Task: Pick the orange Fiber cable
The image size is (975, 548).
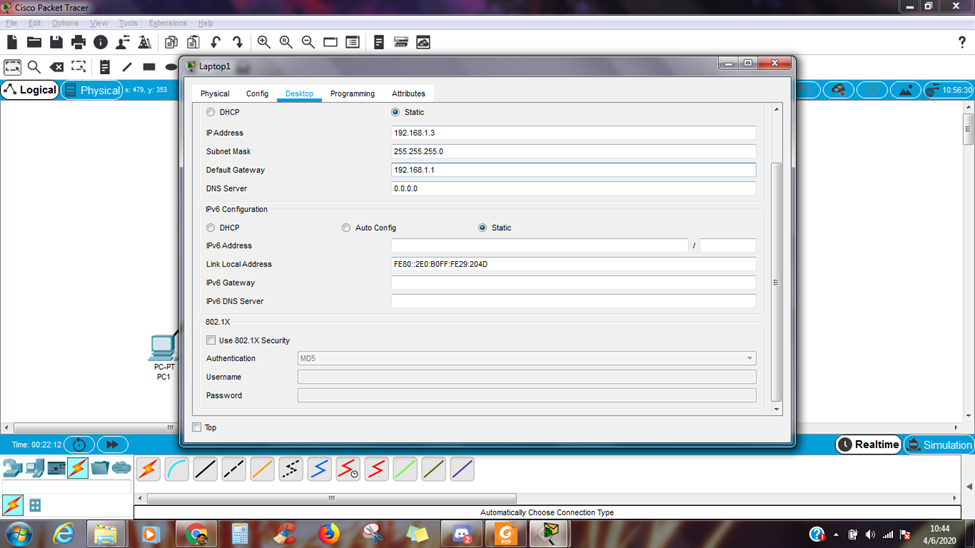Action: [x=262, y=469]
